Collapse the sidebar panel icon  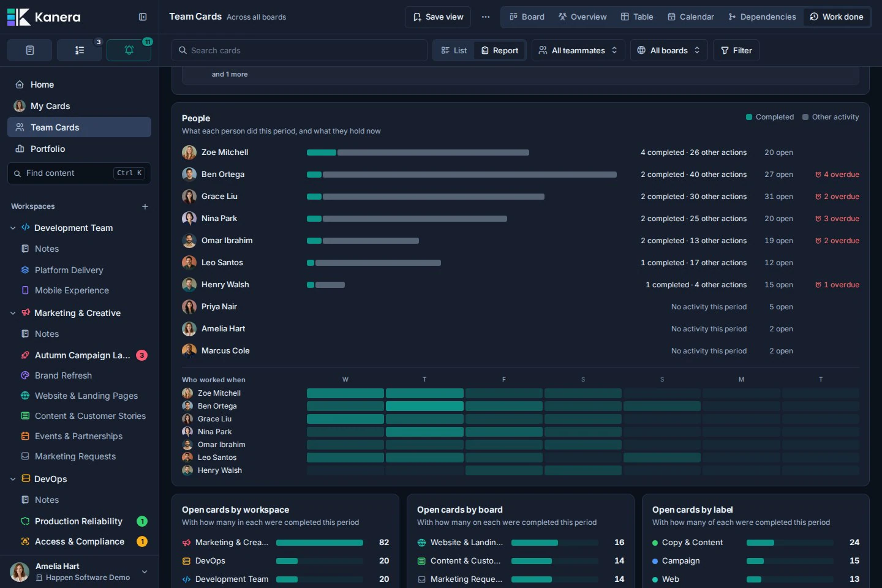click(x=143, y=17)
